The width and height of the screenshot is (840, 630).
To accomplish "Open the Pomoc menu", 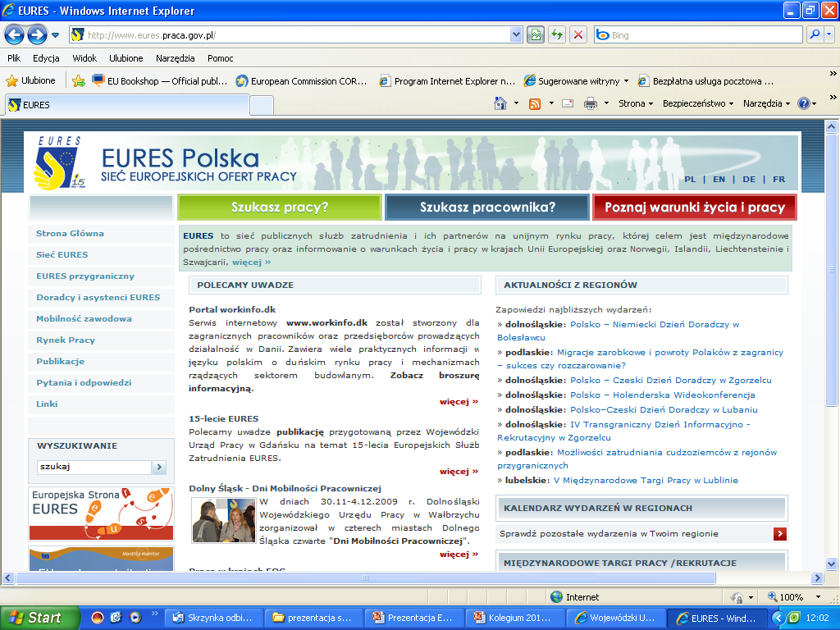I will (x=220, y=58).
